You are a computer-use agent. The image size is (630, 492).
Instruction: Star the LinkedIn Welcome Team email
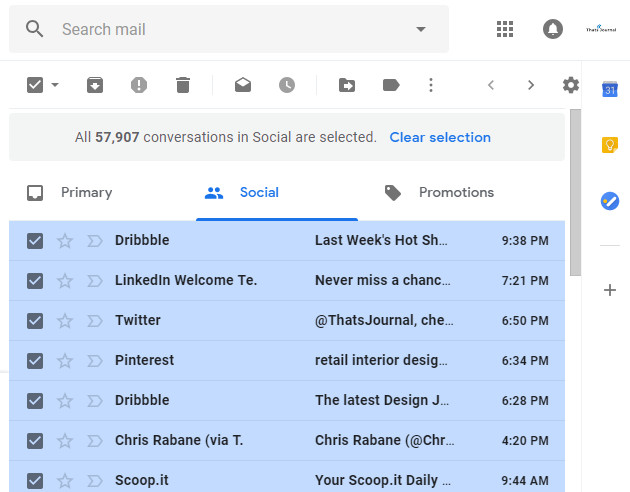tap(64, 280)
